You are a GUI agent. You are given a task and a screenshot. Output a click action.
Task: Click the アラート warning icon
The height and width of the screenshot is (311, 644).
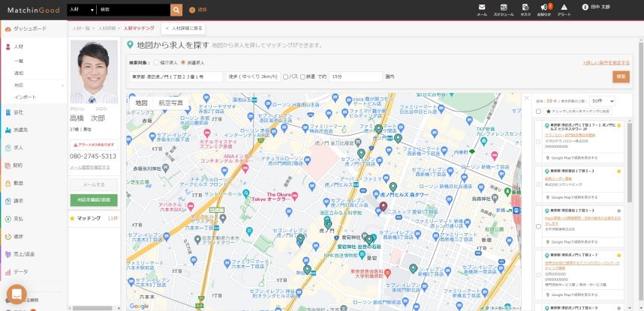click(564, 9)
